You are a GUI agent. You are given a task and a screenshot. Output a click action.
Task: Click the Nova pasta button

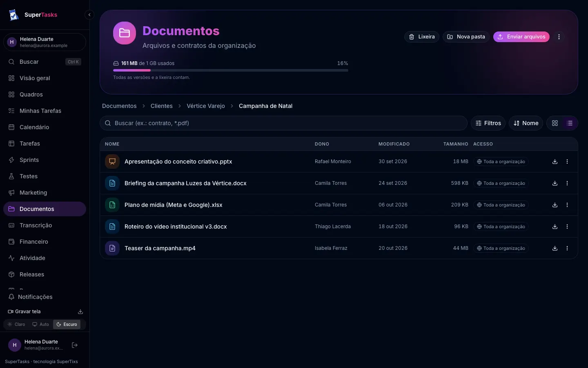(466, 37)
